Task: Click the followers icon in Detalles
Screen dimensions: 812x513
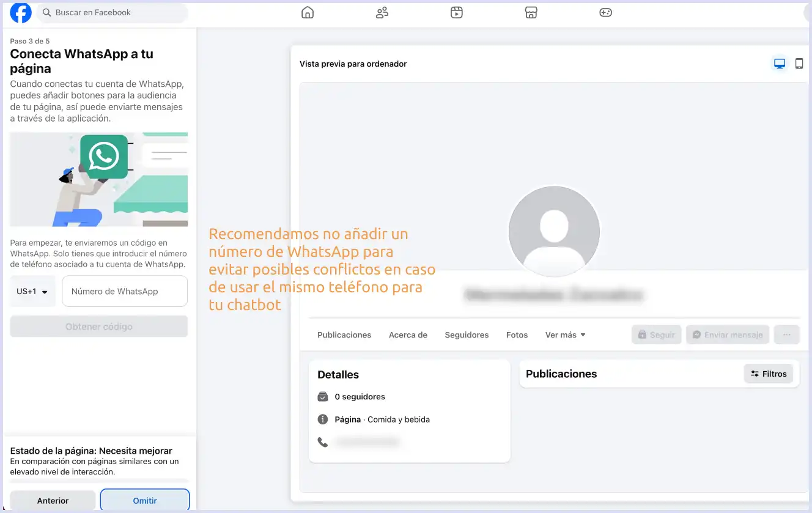Action: [323, 397]
